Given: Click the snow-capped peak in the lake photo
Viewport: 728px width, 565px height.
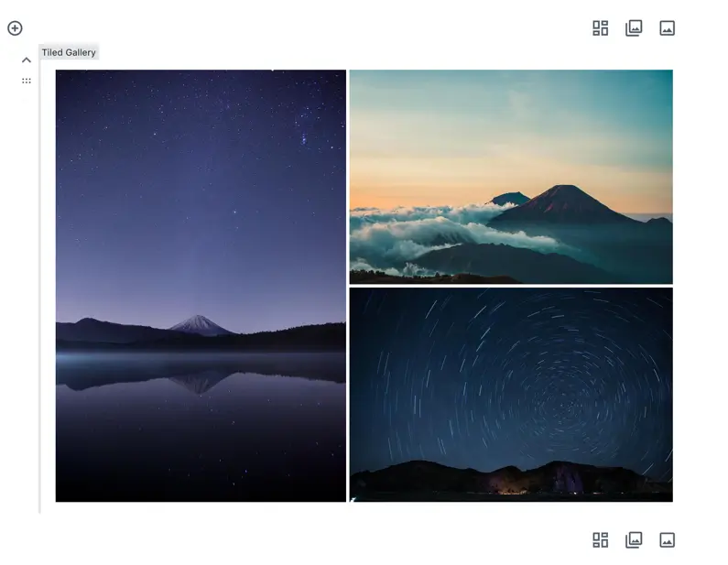Looking at the screenshot, I should coord(200,324).
